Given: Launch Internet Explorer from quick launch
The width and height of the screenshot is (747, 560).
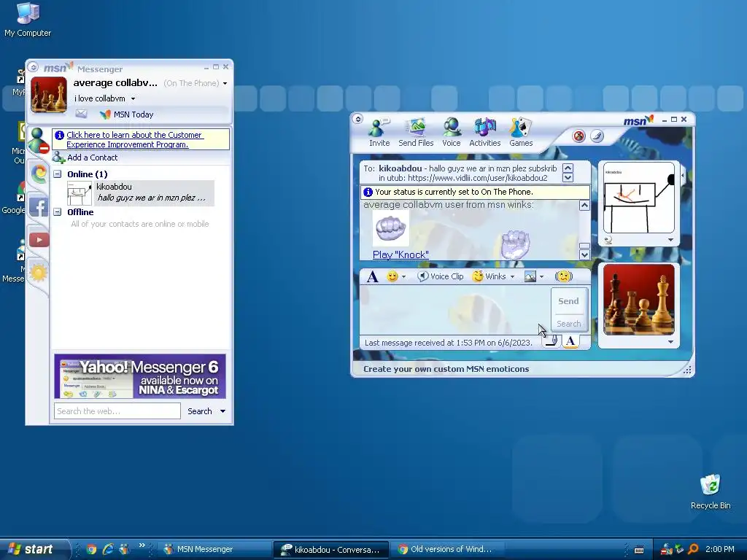Looking at the screenshot, I should [x=108, y=549].
